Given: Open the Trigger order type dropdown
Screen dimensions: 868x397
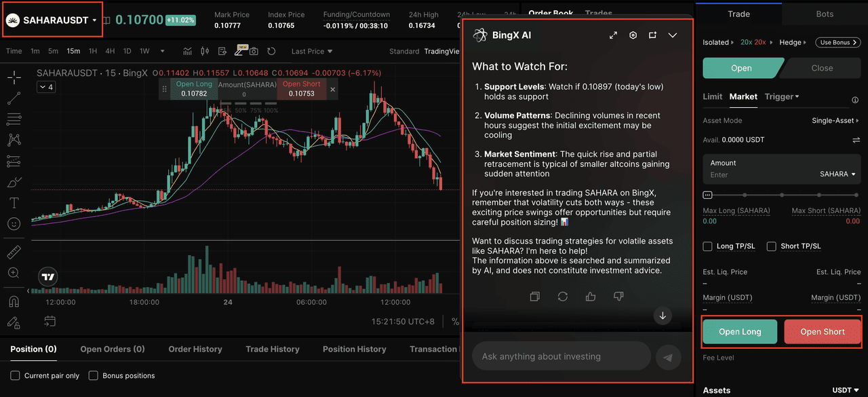Looking at the screenshot, I should click(x=782, y=96).
